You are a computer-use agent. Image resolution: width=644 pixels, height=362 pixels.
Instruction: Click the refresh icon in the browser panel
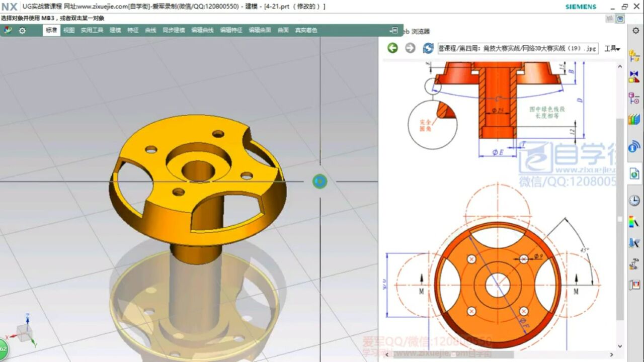point(427,48)
